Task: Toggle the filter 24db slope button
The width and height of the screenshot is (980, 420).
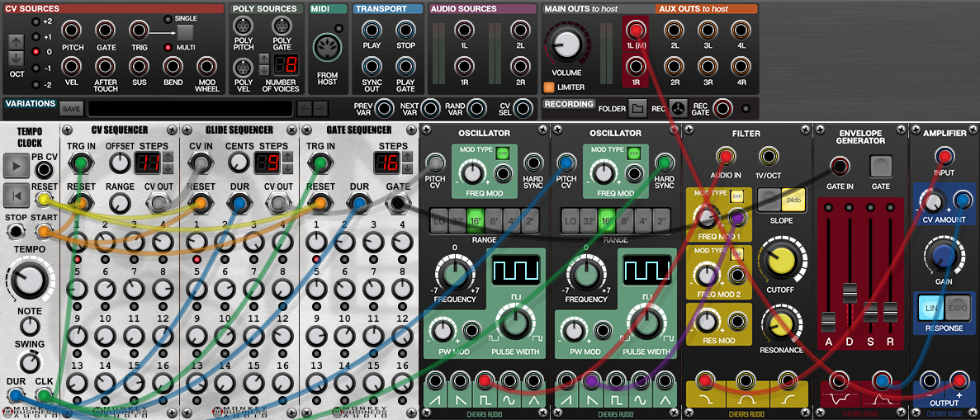Action: coord(793,200)
